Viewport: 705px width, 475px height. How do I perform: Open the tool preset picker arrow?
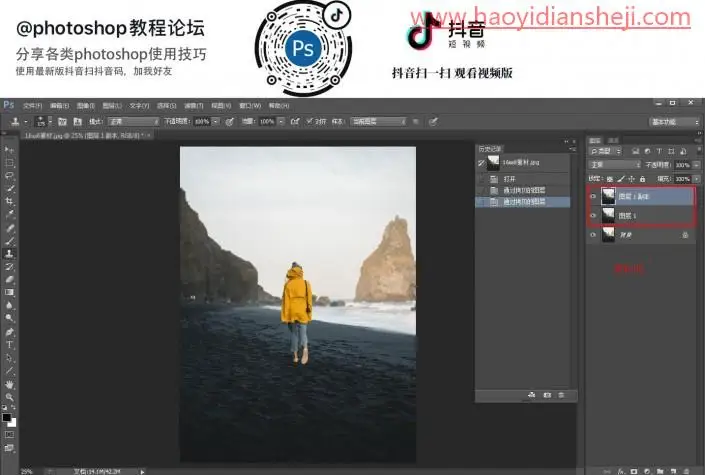pyautogui.click(x=26, y=121)
